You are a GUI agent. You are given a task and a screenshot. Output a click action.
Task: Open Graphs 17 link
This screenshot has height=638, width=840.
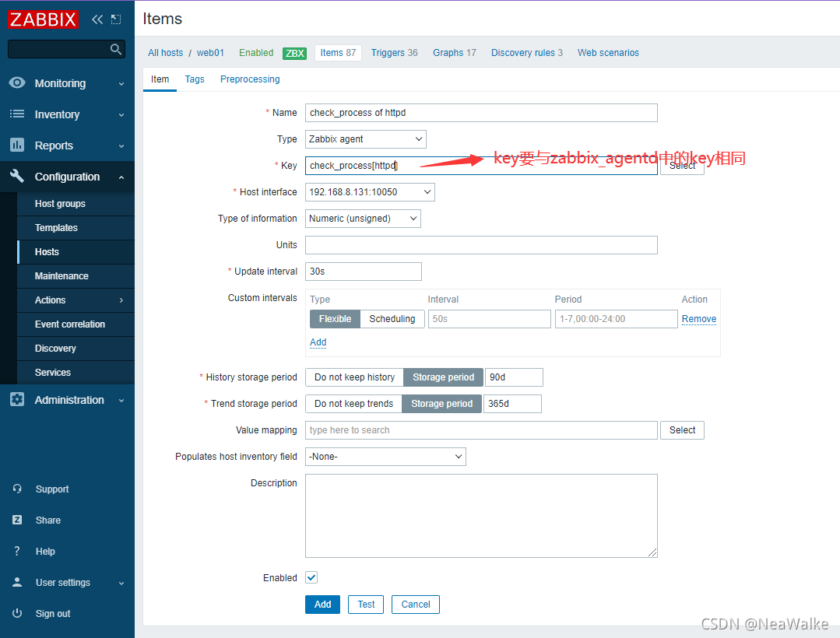click(x=455, y=53)
